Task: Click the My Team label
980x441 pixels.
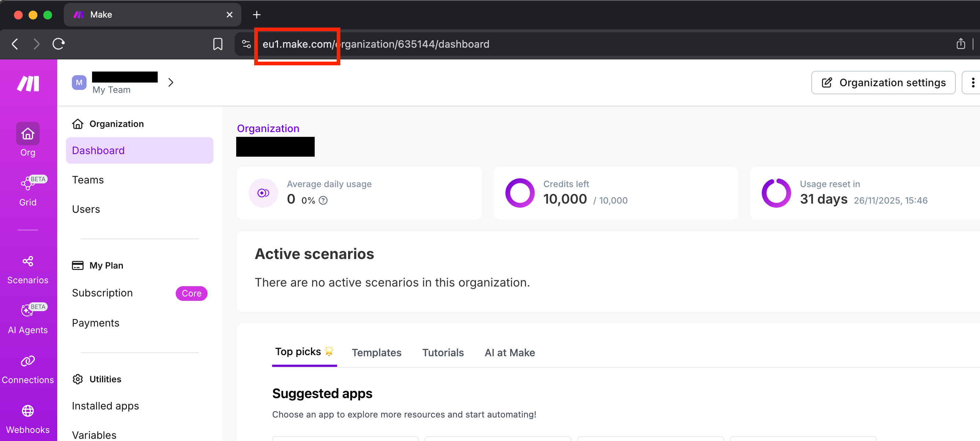Action: click(x=111, y=90)
